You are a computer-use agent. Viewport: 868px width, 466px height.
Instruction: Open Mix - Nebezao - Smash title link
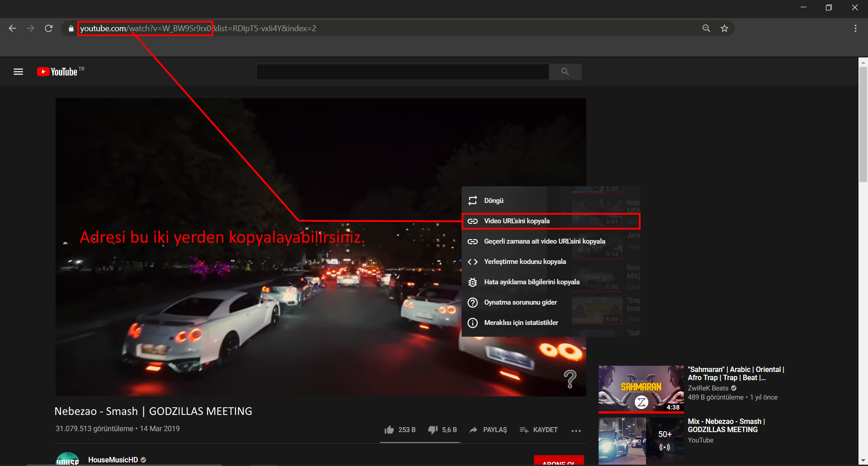pyautogui.click(x=726, y=426)
